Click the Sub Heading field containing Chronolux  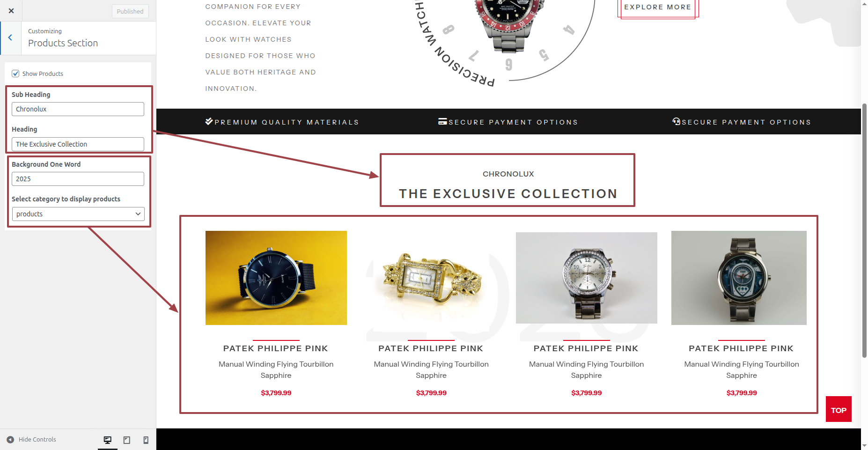coord(78,109)
